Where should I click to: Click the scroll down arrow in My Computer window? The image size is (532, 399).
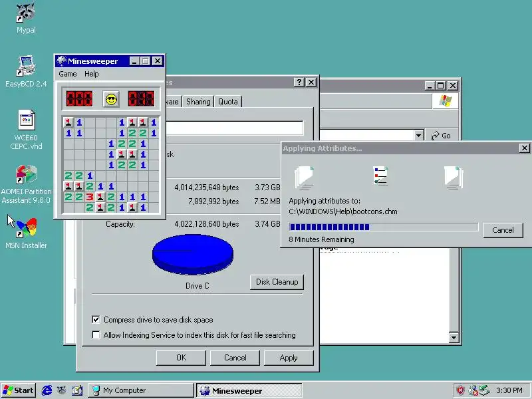(454, 338)
